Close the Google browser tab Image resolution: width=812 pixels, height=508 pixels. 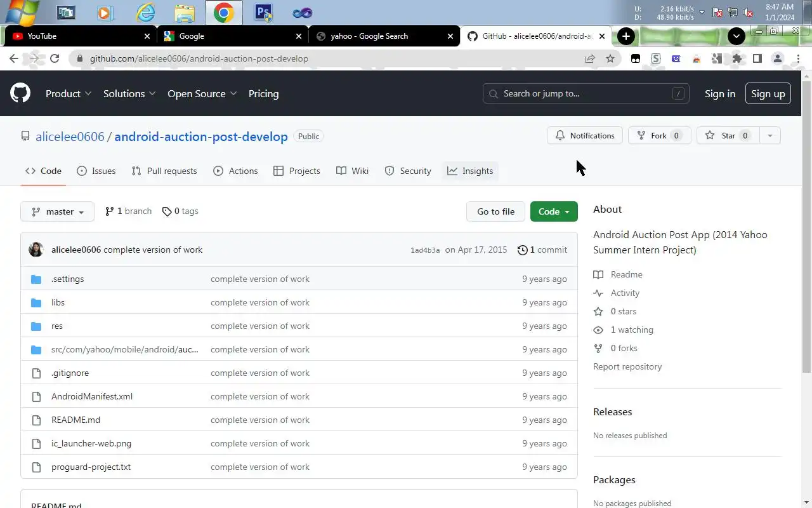click(299, 36)
